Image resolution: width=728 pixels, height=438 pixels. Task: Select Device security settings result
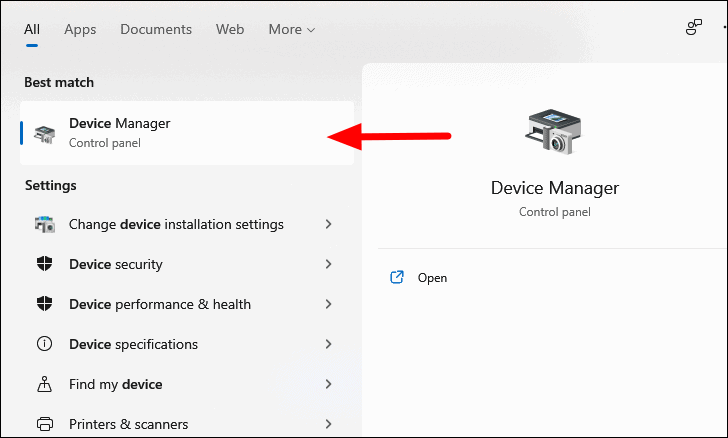(187, 264)
